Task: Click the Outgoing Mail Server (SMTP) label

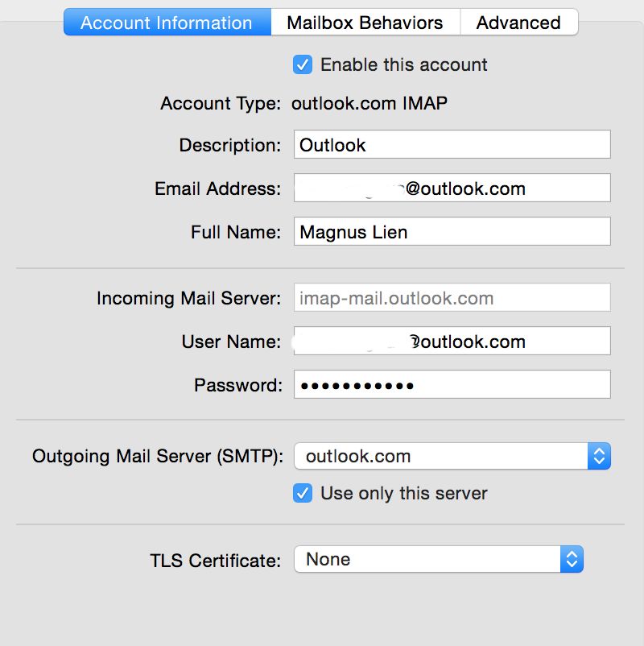Action: 158,456
